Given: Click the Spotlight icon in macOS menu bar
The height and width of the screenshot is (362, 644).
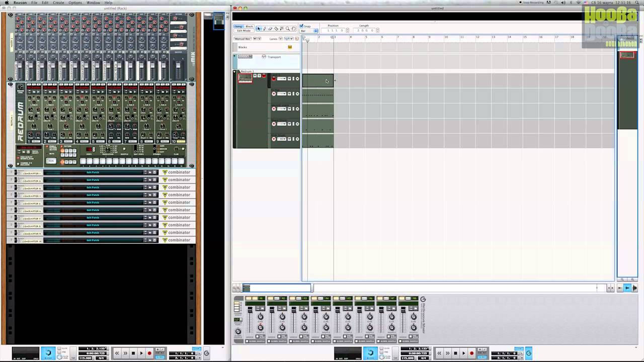Looking at the screenshot, I should tap(637, 3).
